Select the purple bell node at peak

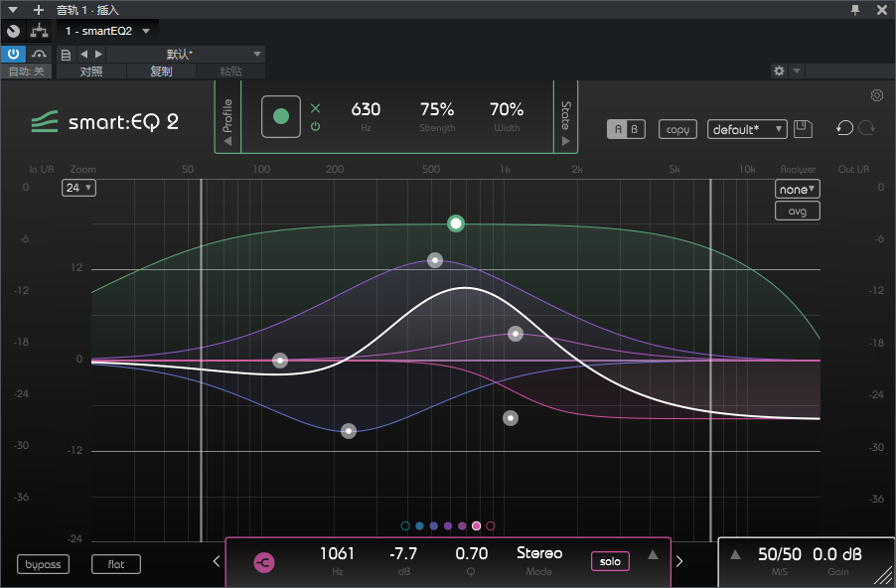coord(435,260)
